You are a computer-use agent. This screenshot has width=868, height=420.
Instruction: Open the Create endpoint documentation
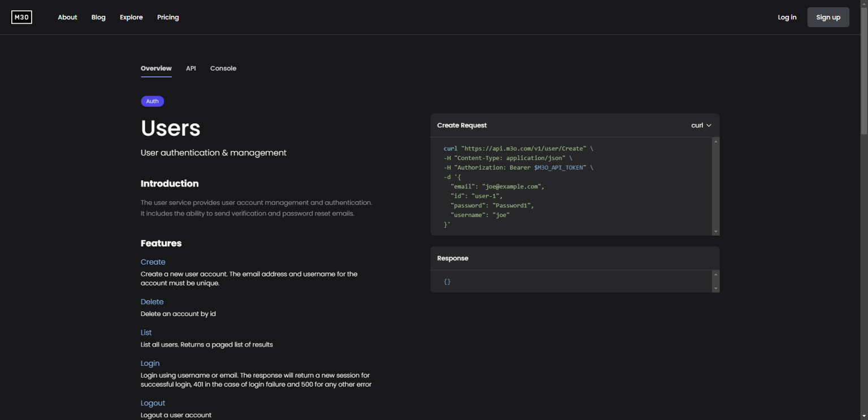click(153, 261)
